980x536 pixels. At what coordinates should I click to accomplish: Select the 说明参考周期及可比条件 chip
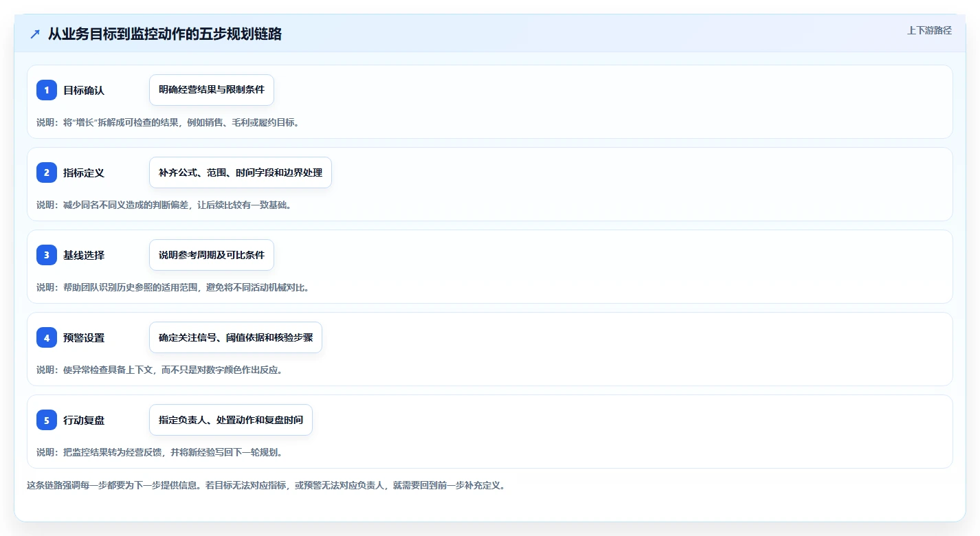coord(212,255)
